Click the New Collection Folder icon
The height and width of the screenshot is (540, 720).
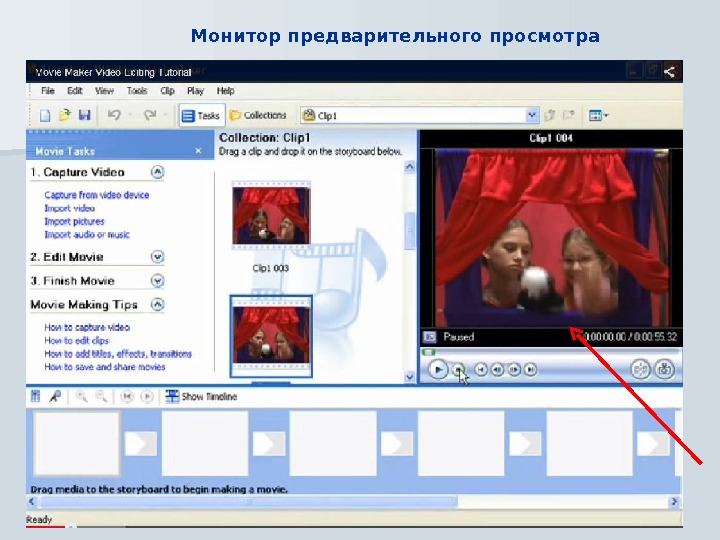point(568,115)
